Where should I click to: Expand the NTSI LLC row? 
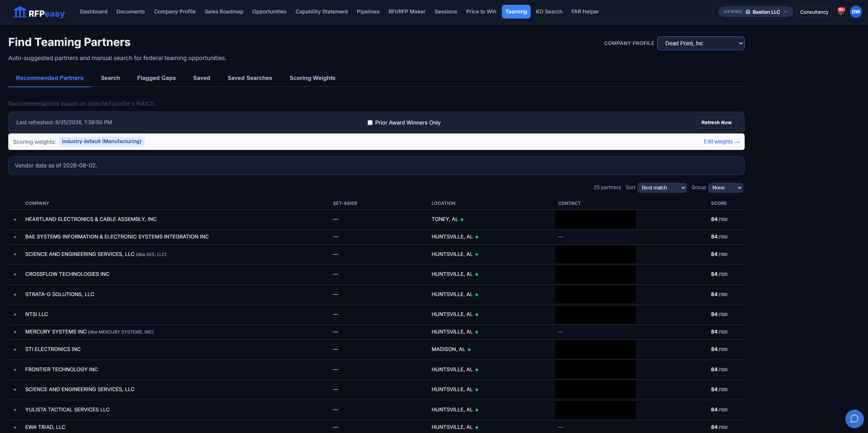pos(15,314)
